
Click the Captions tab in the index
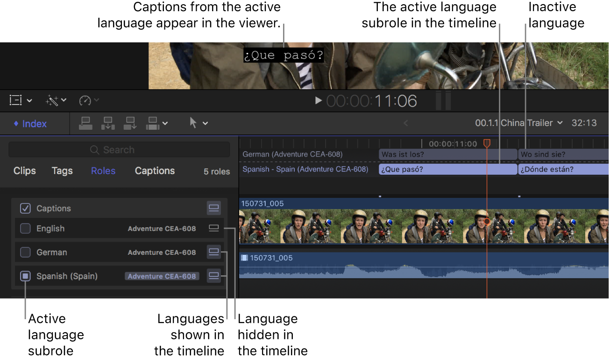155,171
